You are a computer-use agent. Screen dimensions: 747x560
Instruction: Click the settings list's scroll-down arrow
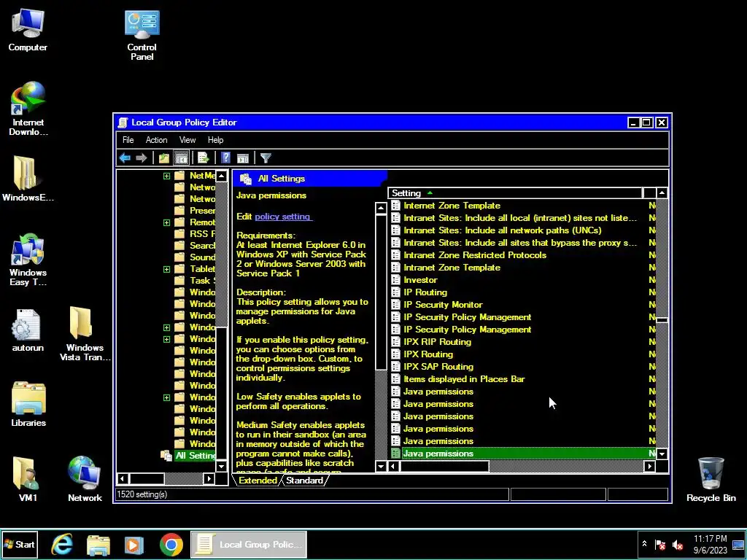662,454
